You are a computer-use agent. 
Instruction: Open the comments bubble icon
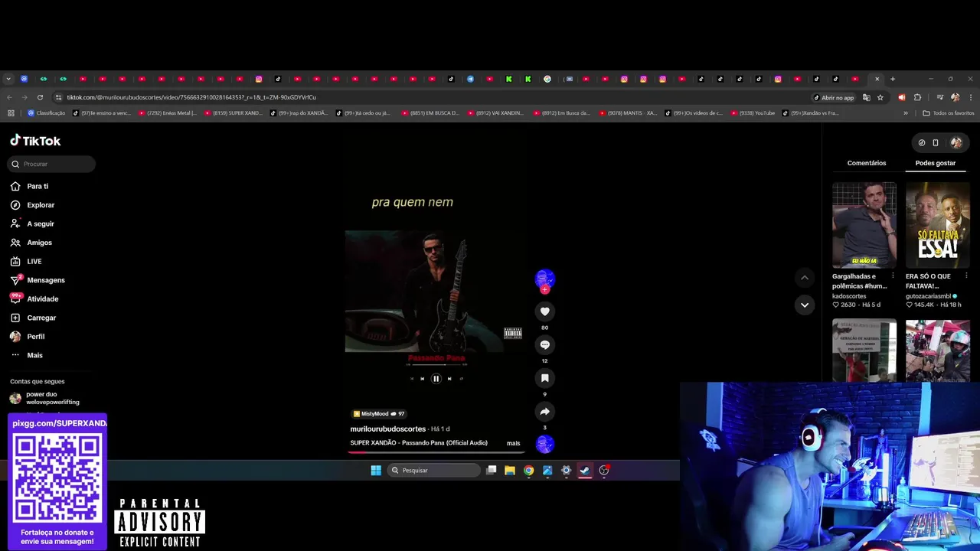pos(544,345)
